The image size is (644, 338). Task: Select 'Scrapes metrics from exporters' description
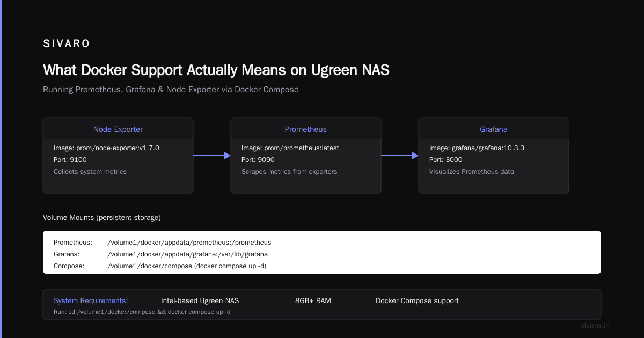point(289,172)
